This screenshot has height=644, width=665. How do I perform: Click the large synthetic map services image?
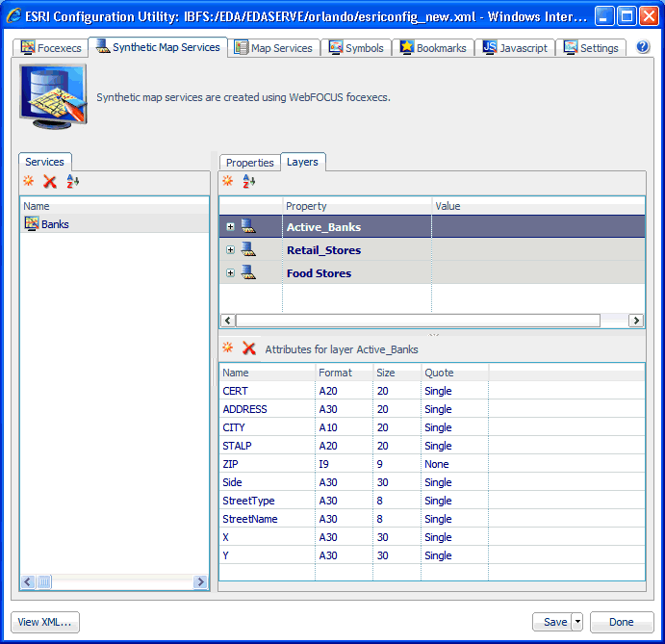(x=54, y=96)
